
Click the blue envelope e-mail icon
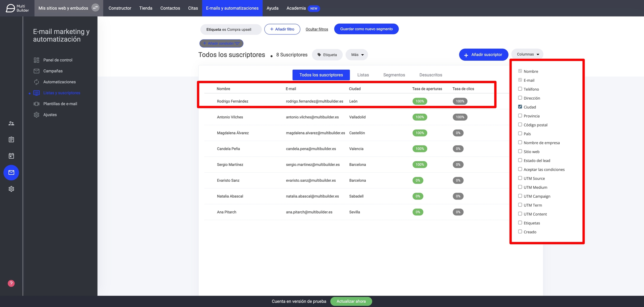pyautogui.click(x=11, y=172)
